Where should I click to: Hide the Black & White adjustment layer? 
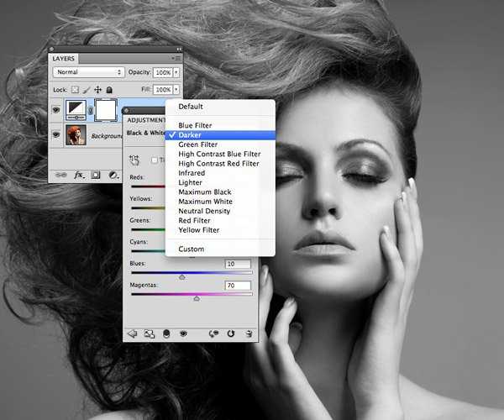[x=56, y=108]
